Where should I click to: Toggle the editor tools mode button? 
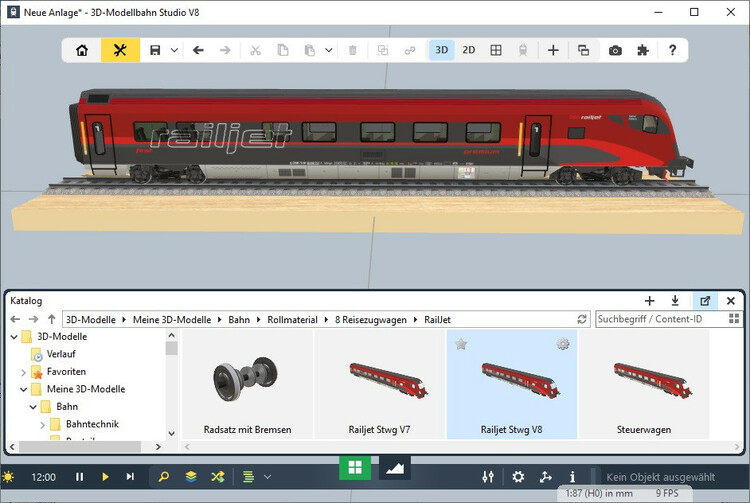[120, 50]
